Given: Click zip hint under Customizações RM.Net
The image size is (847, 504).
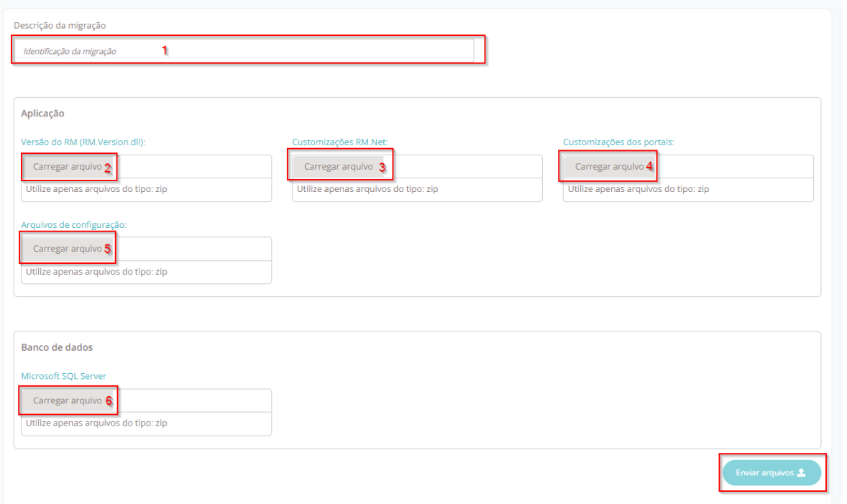Looking at the screenshot, I should click(367, 189).
